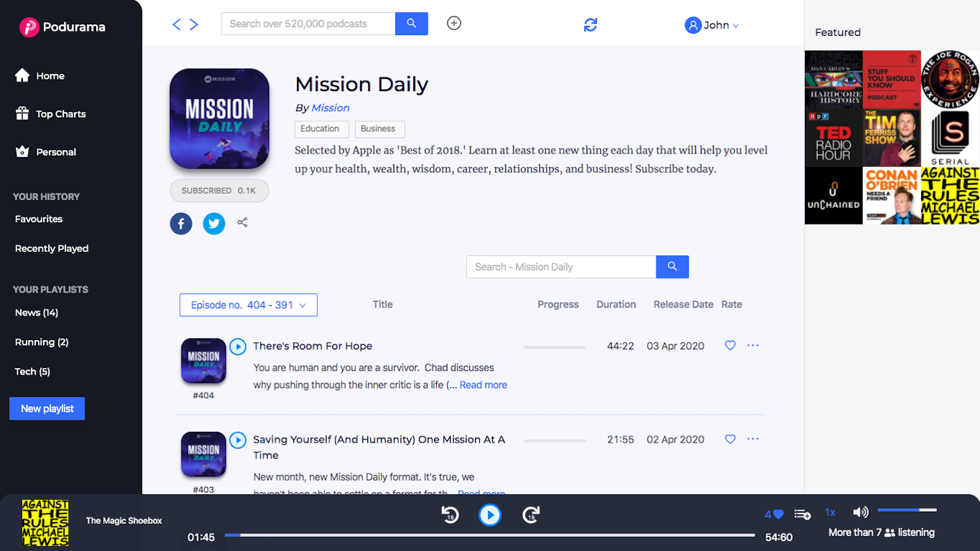Toggle the Subscribed button
The width and height of the screenshot is (980, 551).
pos(220,191)
